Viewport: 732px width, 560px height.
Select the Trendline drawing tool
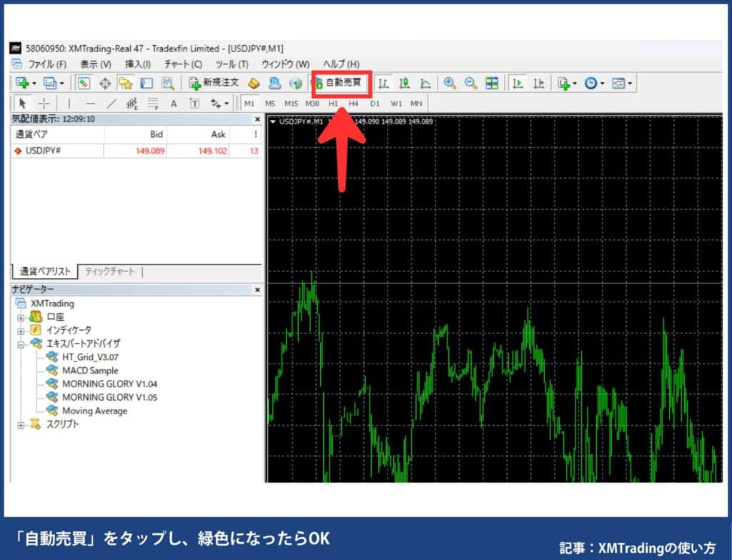pyautogui.click(x=111, y=103)
